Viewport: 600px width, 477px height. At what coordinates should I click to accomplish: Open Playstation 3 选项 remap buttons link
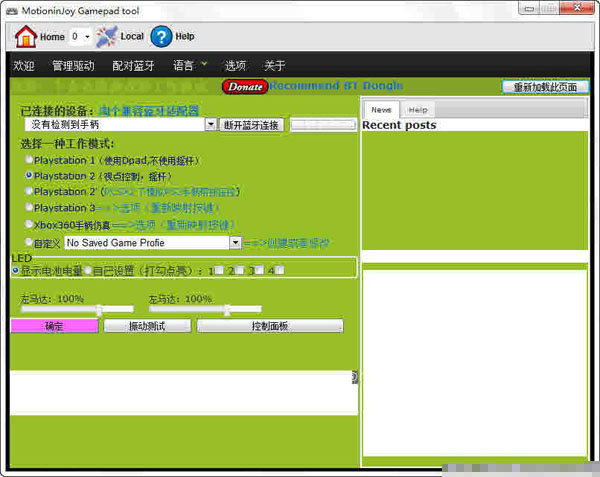coord(157,208)
